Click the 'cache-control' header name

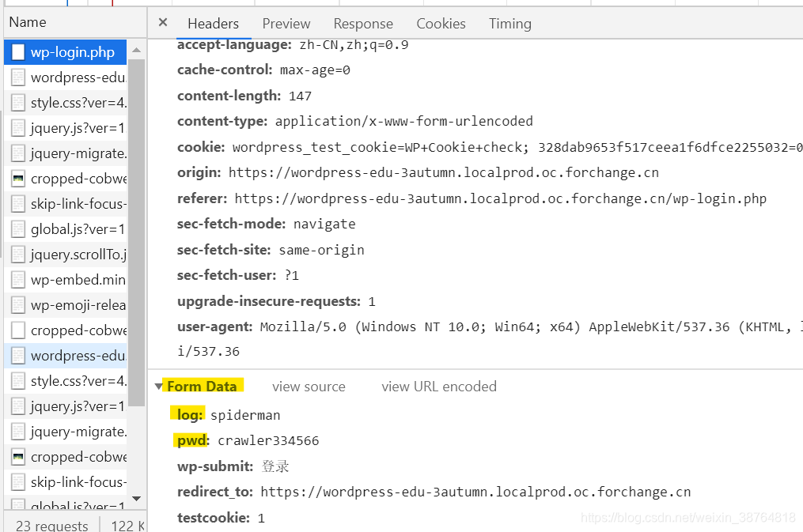[225, 70]
